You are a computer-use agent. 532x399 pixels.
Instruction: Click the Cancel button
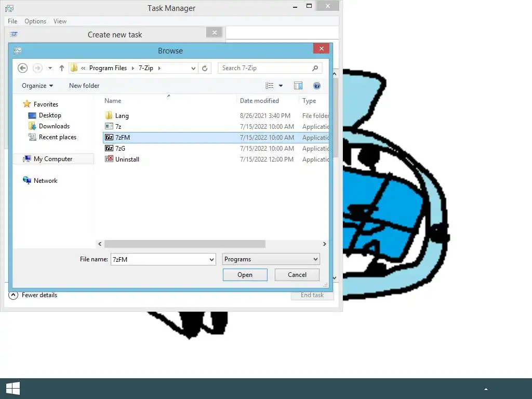tap(297, 275)
